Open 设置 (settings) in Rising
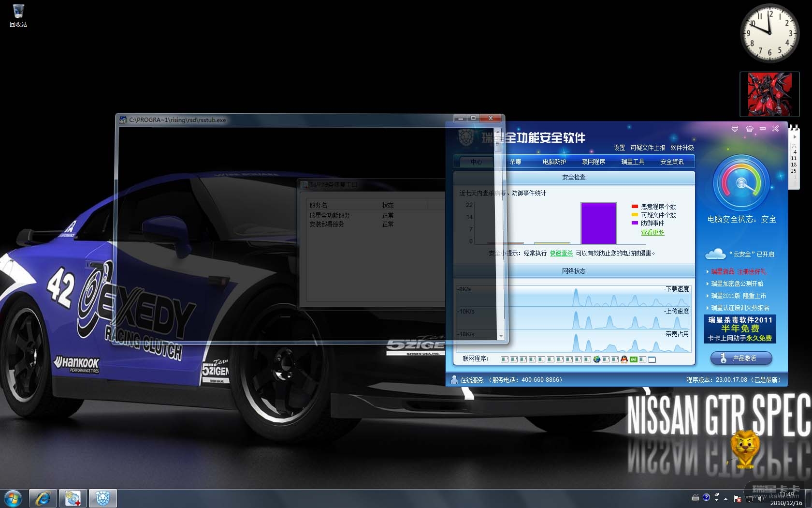812x508 pixels. coord(620,148)
